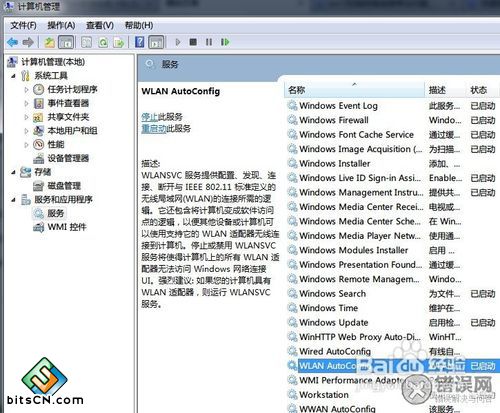Click the Windows Time gear icon
The height and width of the screenshot is (413, 500).
pos(292,308)
